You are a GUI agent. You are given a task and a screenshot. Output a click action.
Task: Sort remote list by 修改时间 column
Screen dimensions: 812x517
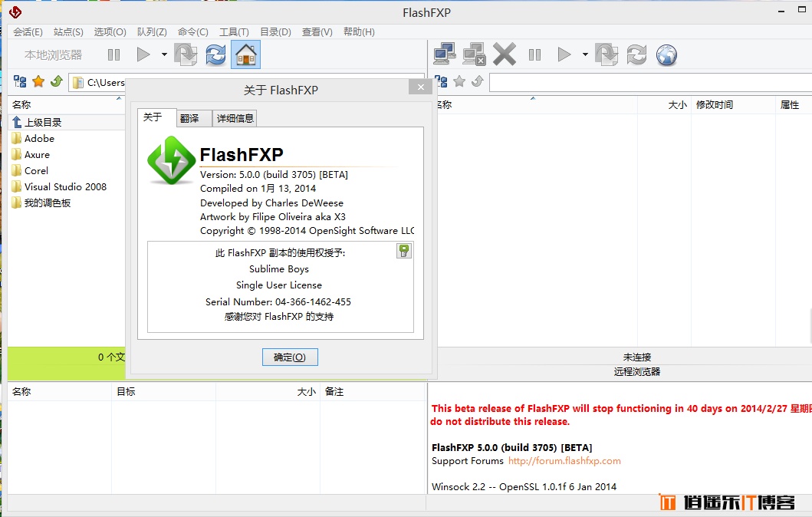pos(733,104)
